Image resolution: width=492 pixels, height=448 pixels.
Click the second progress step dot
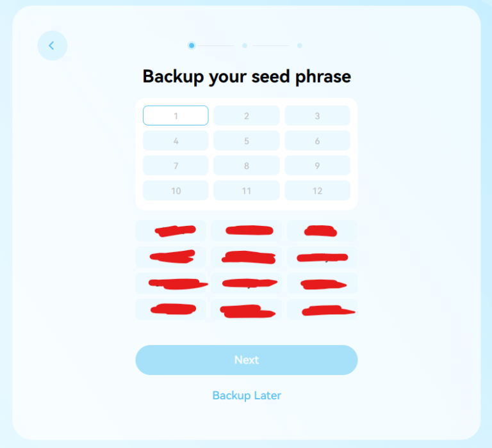pos(245,45)
